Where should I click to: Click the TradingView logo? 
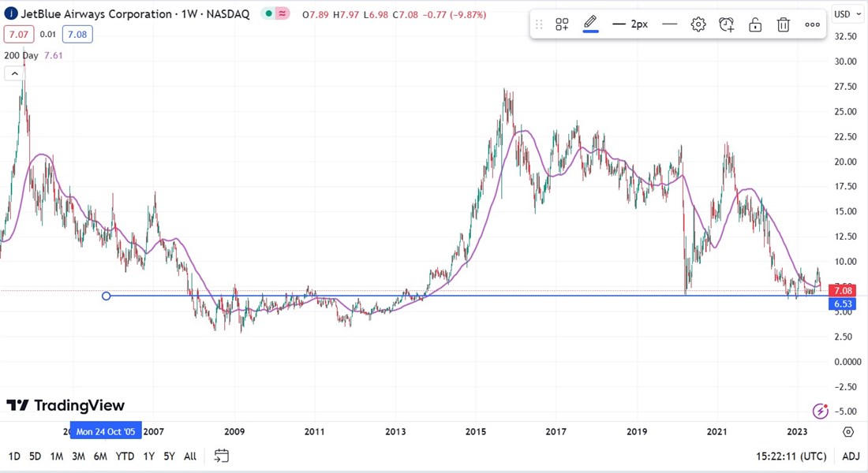click(x=65, y=405)
